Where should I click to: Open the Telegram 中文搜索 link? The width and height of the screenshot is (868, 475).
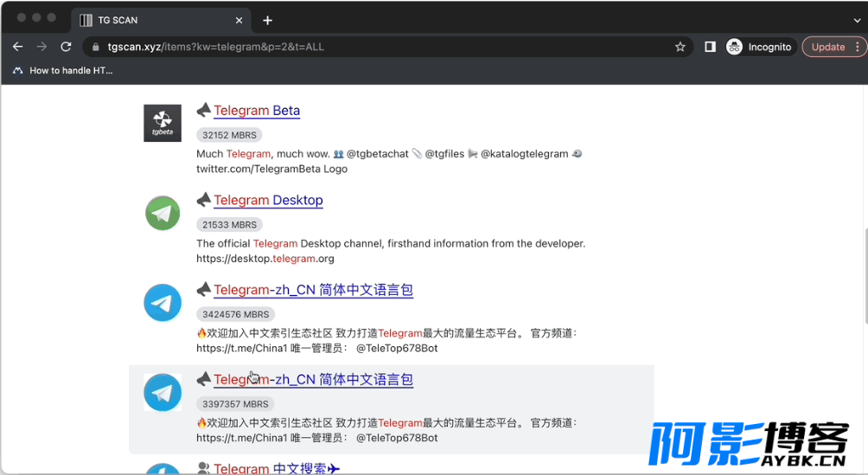(277, 468)
